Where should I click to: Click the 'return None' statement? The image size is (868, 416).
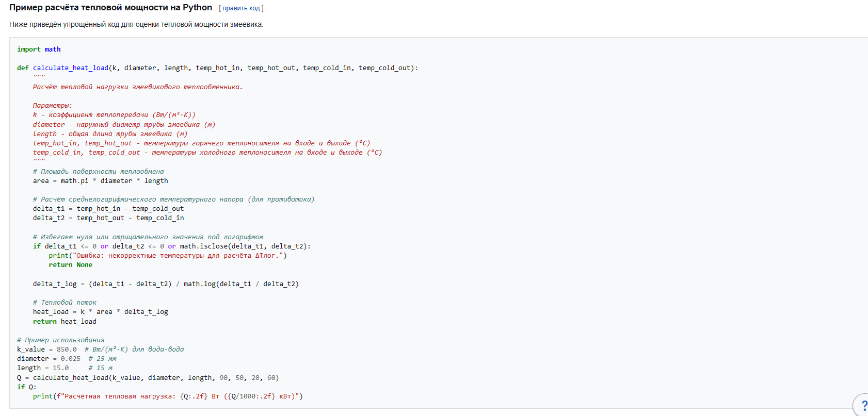click(x=70, y=265)
